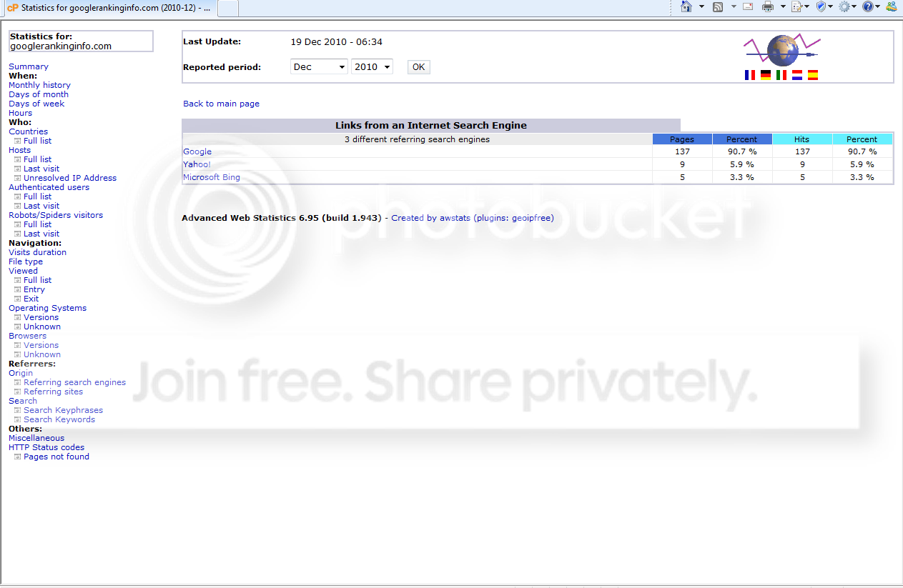903x588 pixels.
Task: Open HTTP Status codes report
Action: tap(46, 447)
